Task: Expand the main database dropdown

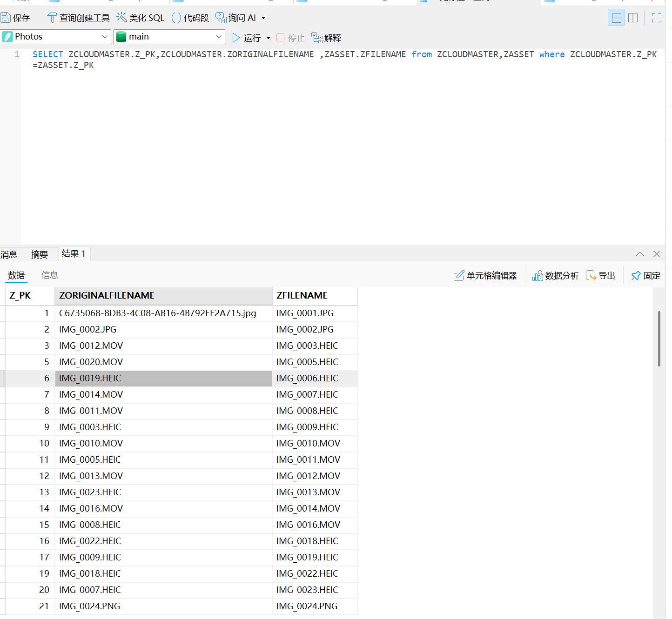Action: pos(219,37)
